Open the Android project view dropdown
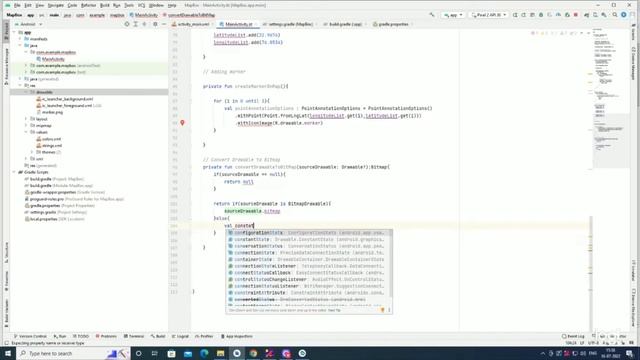Viewport: 640px width, 360px height. pyautogui.click(x=29, y=24)
